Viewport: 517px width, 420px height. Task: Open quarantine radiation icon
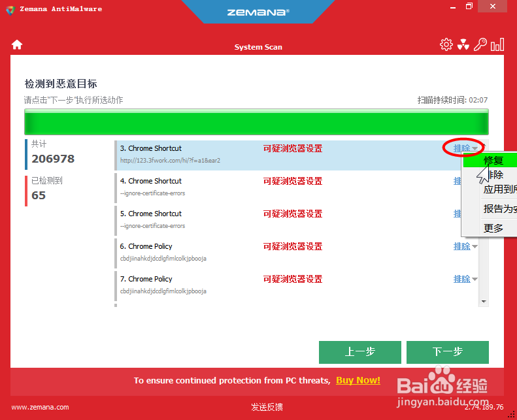click(463, 44)
